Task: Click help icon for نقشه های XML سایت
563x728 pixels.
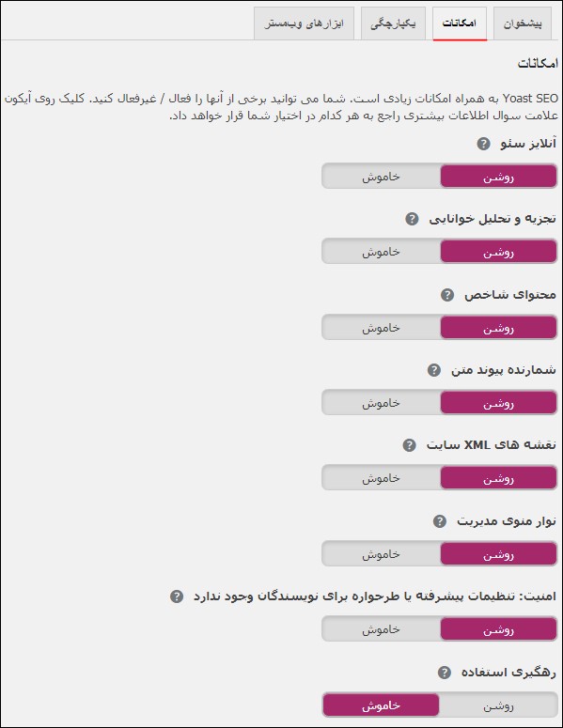Action: 409,445
